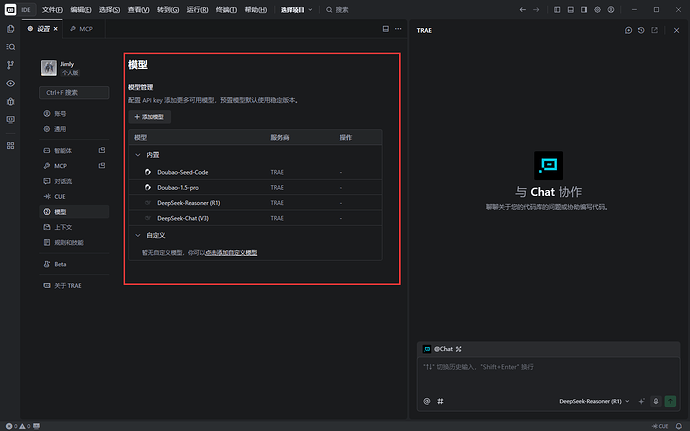Open the remote monitor icon in activity bar
Image resolution: width=690 pixels, height=431 pixels.
pos(11,120)
